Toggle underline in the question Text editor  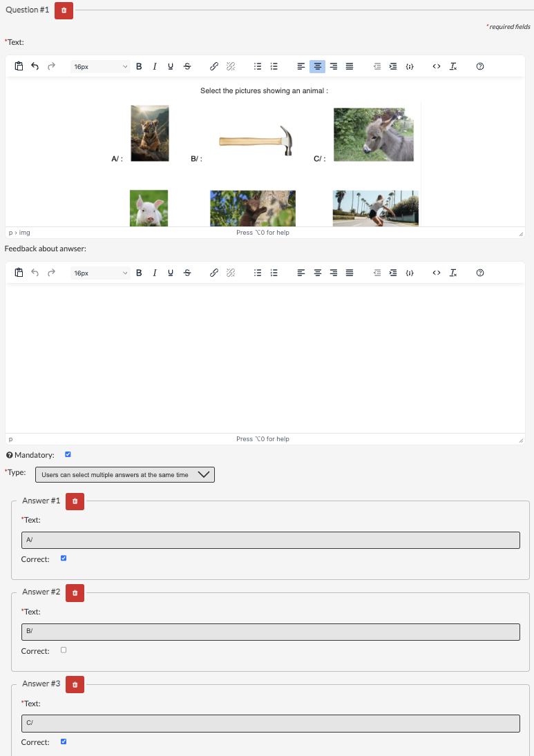tap(171, 66)
